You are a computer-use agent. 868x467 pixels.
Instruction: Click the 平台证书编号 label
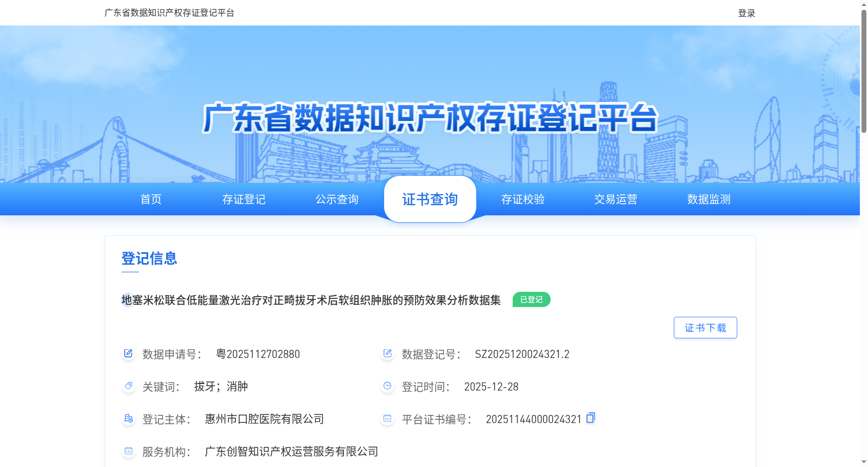pyautogui.click(x=436, y=419)
